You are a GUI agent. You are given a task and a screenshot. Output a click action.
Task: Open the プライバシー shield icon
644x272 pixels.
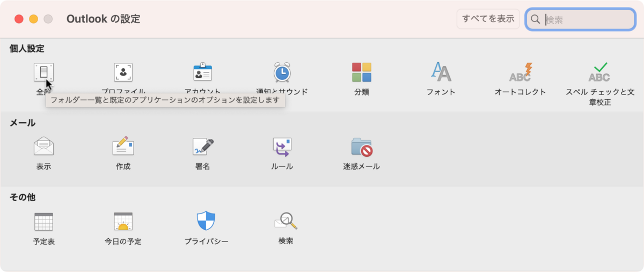pyautogui.click(x=206, y=221)
